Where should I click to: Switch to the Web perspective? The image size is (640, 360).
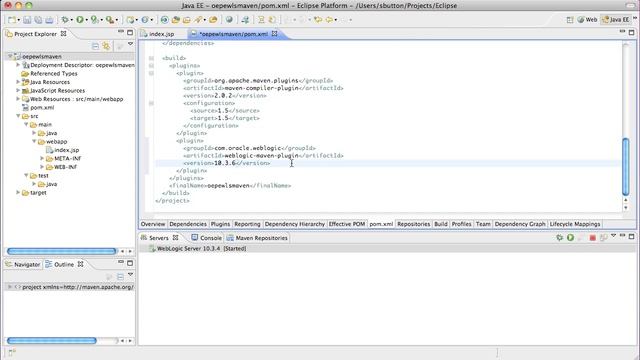[587, 20]
